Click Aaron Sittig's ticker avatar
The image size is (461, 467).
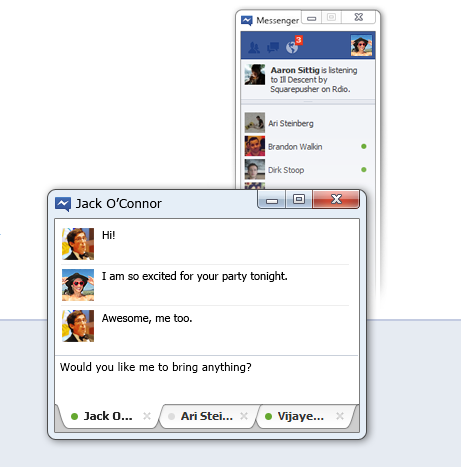pyautogui.click(x=255, y=74)
